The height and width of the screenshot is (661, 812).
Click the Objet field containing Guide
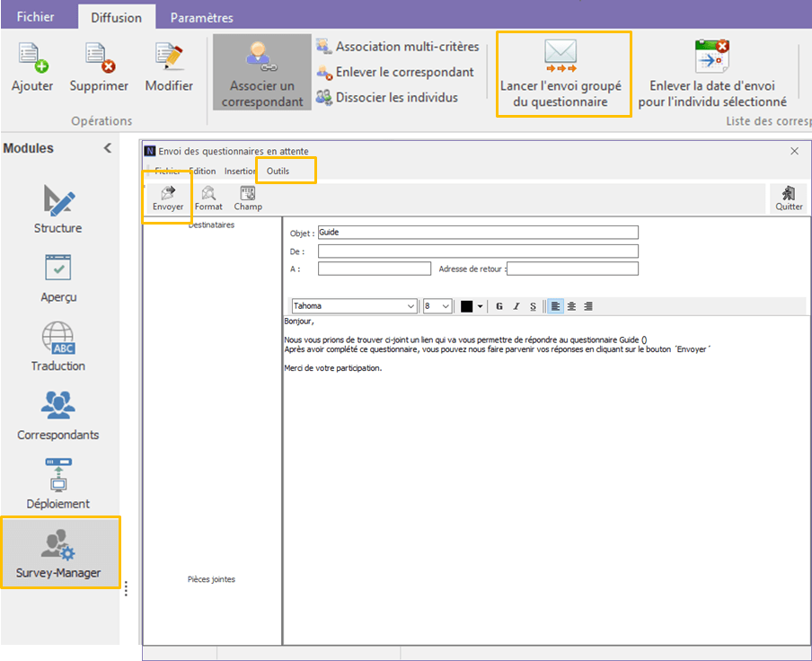pyautogui.click(x=478, y=233)
